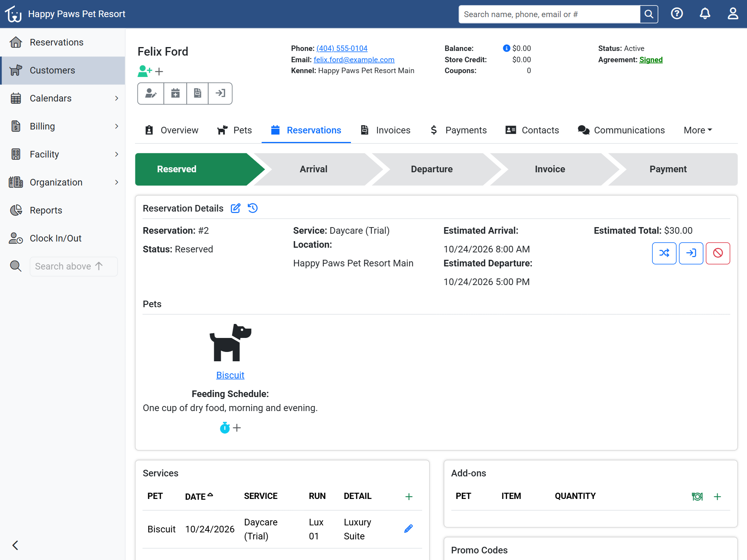This screenshot has width=747, height=560.
Task: Switch to the Invoices tab
Action: click(x=386, y=130)
